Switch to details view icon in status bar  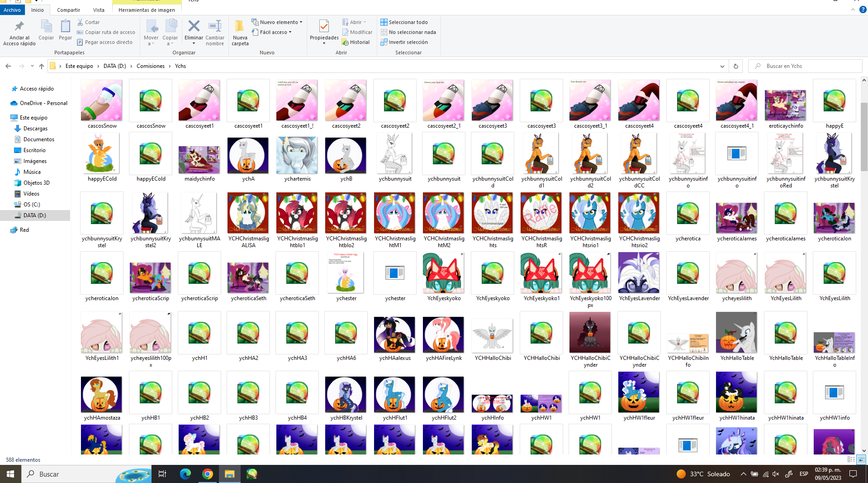[851, 459]
